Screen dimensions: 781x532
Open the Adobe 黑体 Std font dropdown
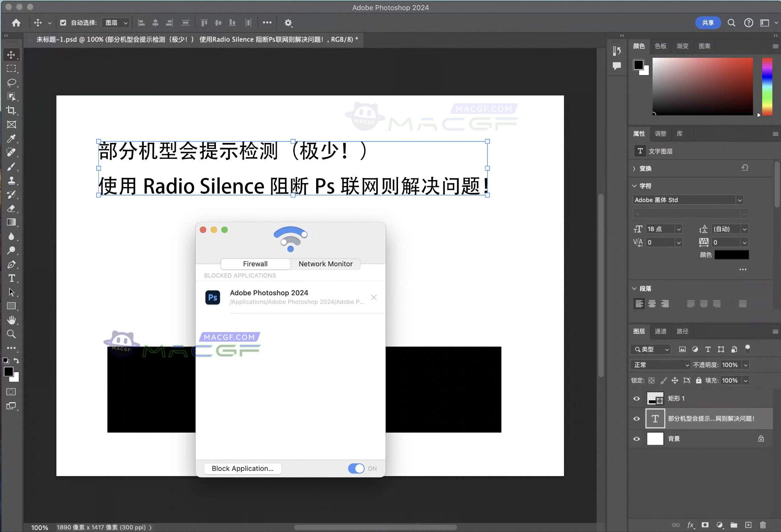[x=739, y=200]
